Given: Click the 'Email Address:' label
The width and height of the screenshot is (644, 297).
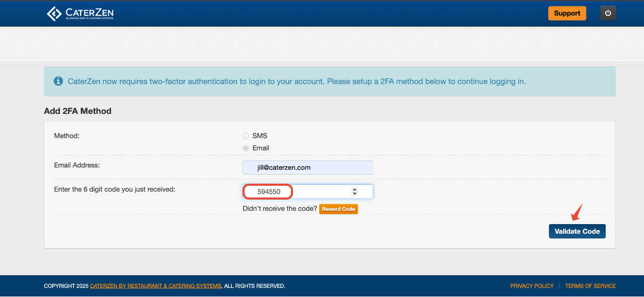Looking at the screenshot, I should pos(77,165).
